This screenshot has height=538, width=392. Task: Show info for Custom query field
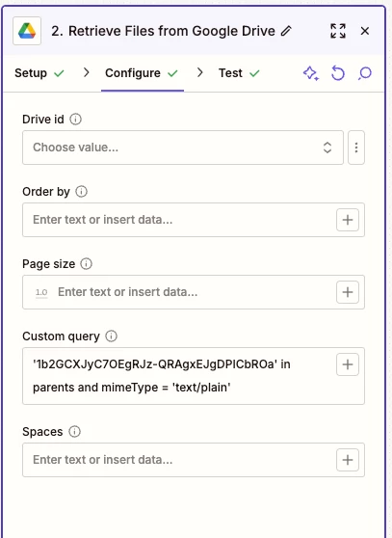(111, 336)
